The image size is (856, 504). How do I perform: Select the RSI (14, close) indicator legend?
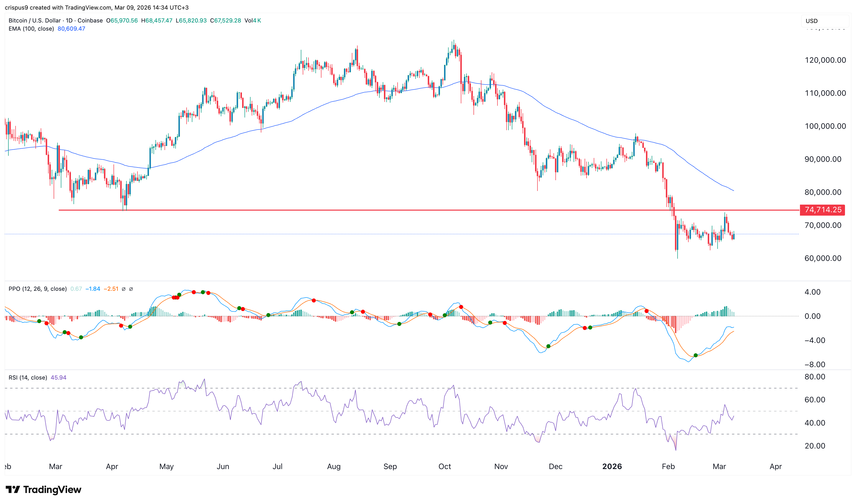(28, 378)
